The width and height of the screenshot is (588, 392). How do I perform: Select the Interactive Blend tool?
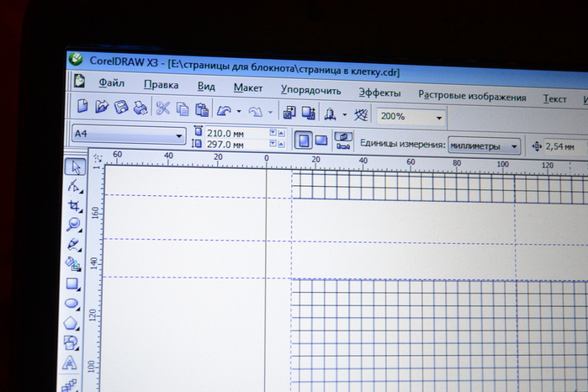pyautogui.click(x=69, y=384)
